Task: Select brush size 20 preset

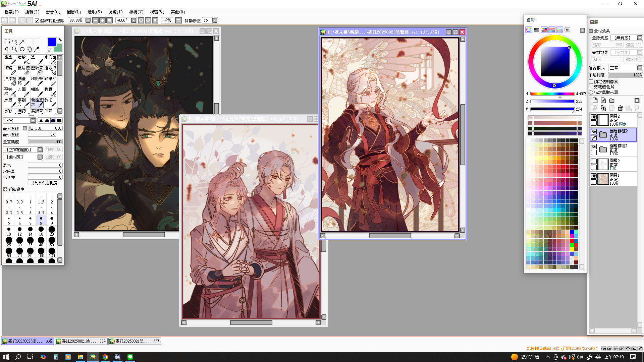Action: tap(52, 231)
